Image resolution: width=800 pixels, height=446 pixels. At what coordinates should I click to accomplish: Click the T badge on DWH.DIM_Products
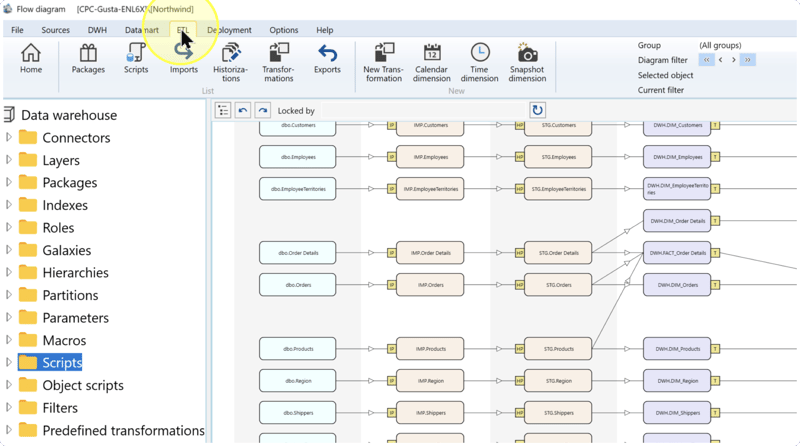(715, 349)
